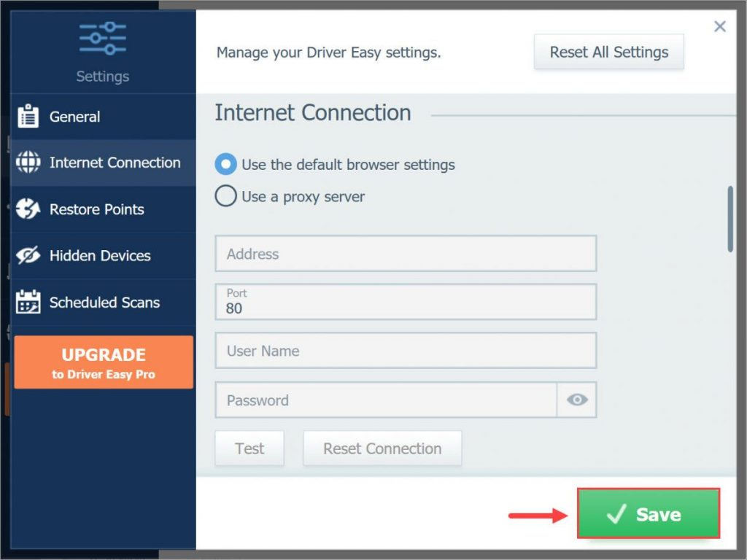
Task: Open Hidden Devices section label
Action: coord(100,256)
